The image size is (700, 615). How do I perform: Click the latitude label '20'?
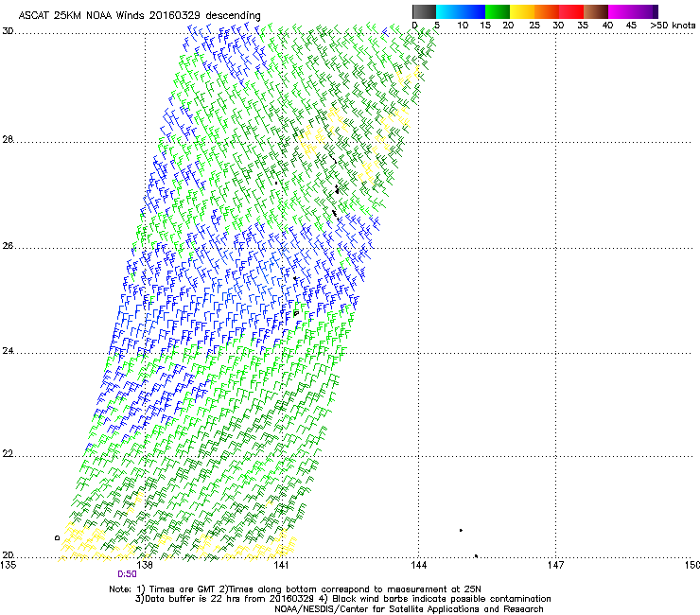coord(8,554)
